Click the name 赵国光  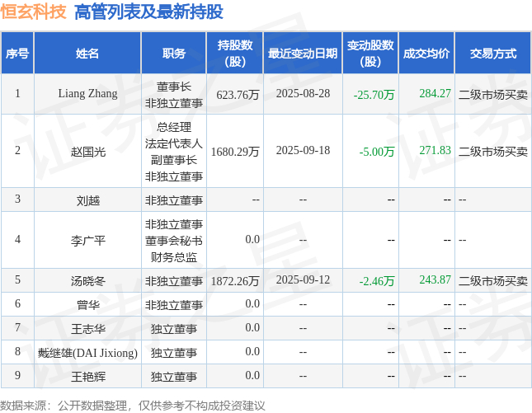88,151
